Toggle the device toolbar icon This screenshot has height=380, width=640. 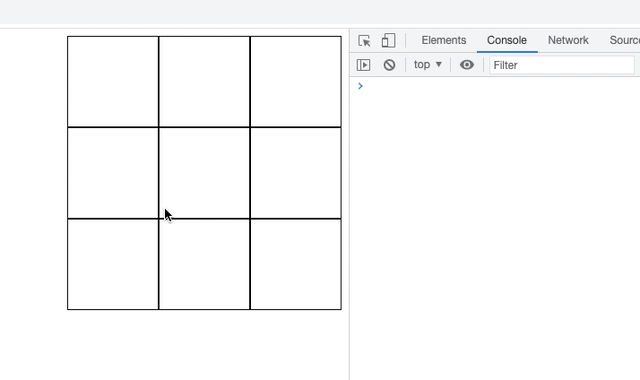[x=388, y=40]
